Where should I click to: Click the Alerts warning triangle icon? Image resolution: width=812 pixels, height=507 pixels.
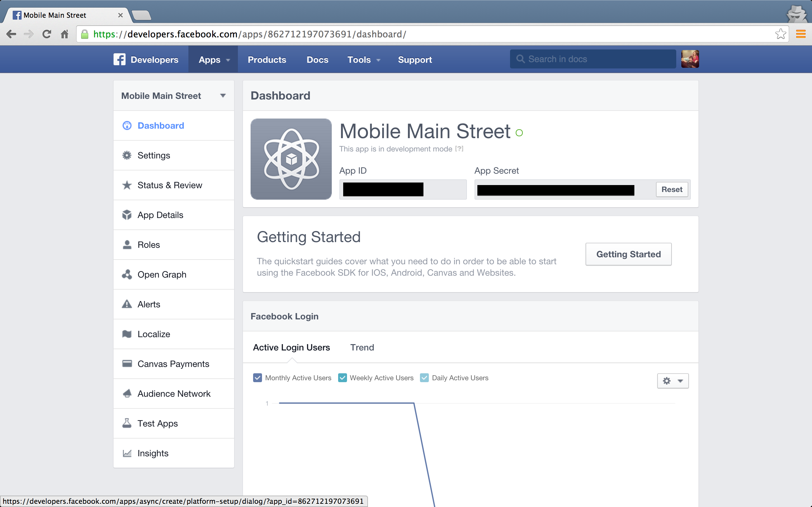(127, 304)
